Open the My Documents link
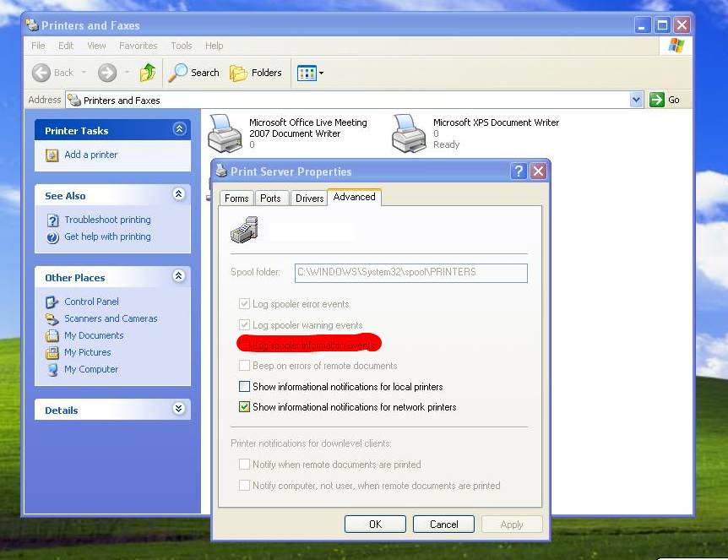The height and width of the screenshot is (560, 728). click(x=94, y=335)
